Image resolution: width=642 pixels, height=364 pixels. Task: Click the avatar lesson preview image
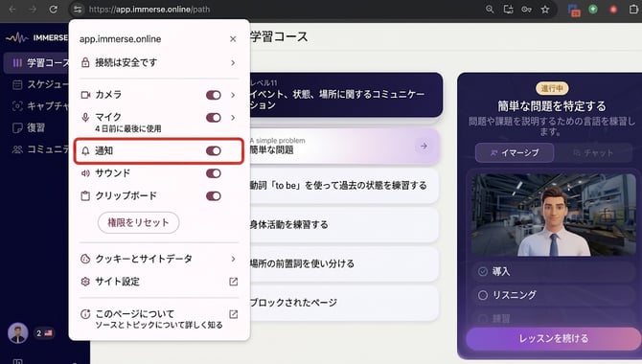[x=554, y=215]
